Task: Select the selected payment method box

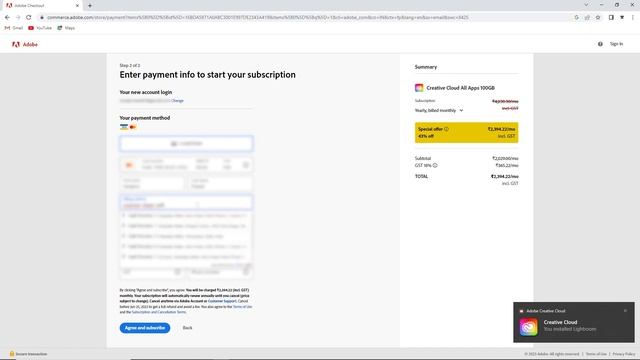Action: pyautogui.click(x=186, y=144)
